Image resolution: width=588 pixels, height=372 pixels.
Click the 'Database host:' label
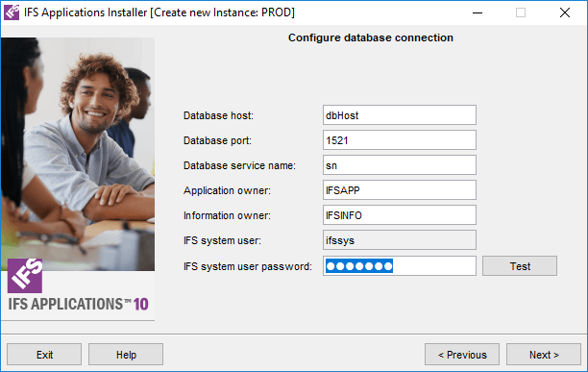click(x=218, y=115)
